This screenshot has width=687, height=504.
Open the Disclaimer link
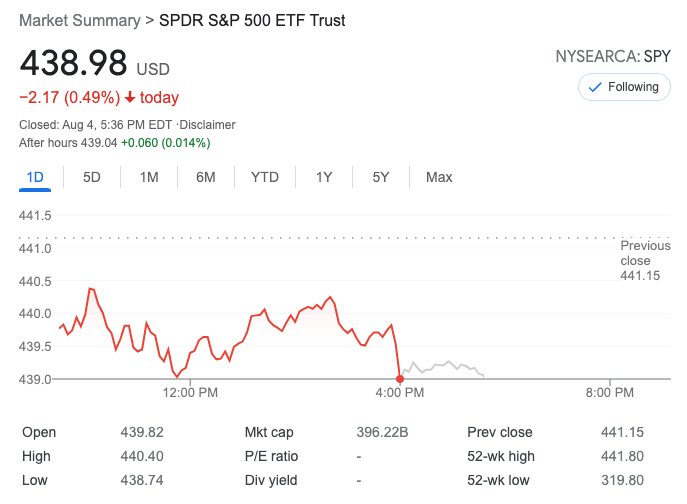pos(208,125)
